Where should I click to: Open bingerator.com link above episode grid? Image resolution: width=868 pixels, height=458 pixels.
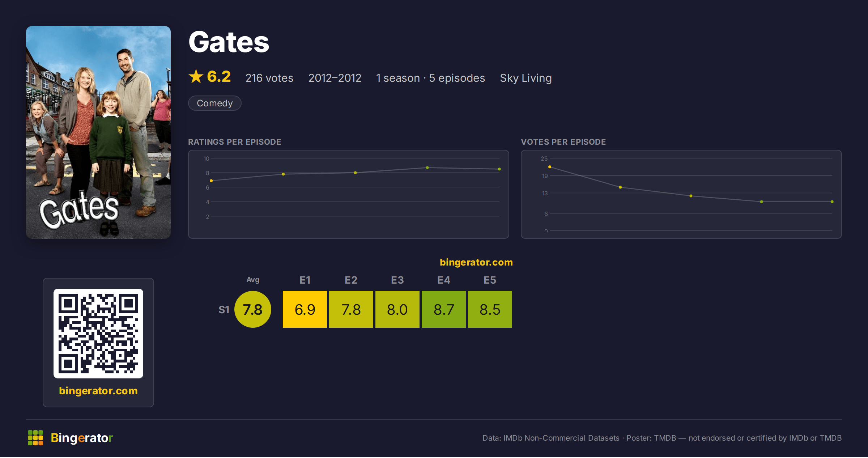[x=476, y=262]
